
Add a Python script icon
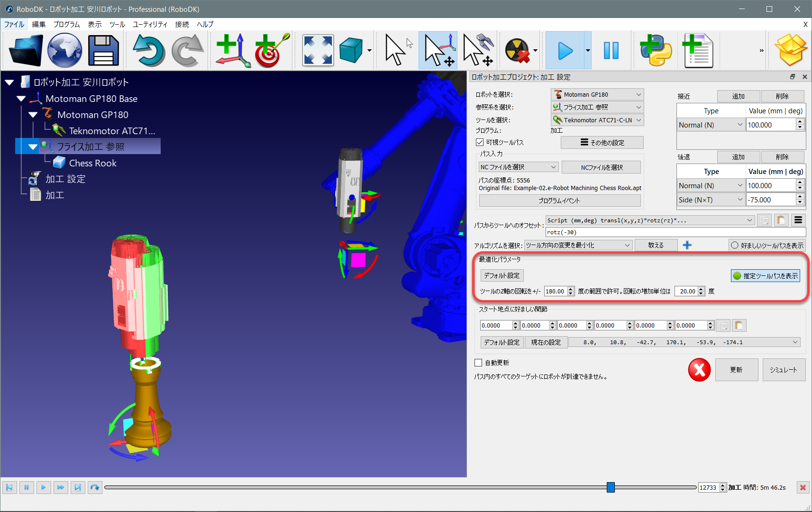point(656,50)
